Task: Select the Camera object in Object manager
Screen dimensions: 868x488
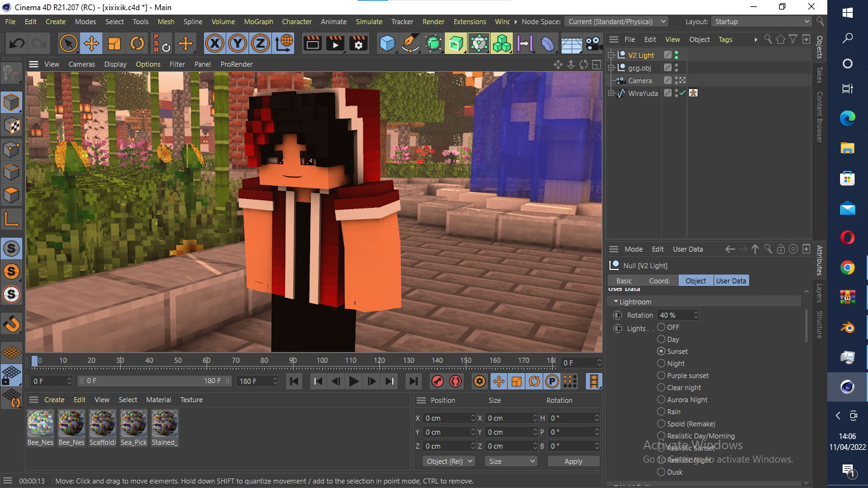Action: 640,81
